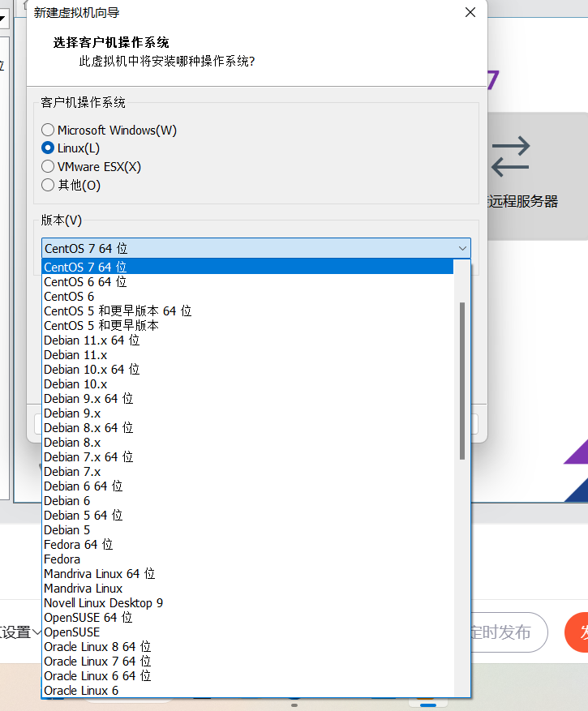Pick the Debian 5 entry

point(247,529)
